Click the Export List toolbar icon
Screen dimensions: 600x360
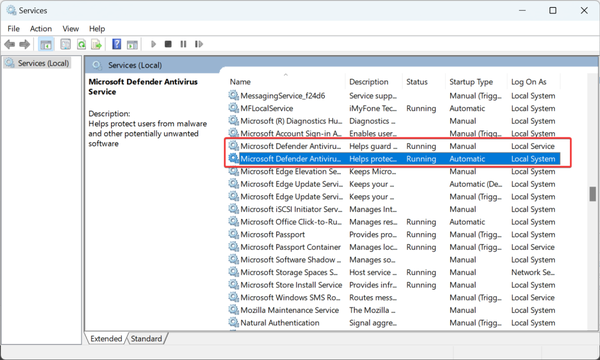point(96,44)
